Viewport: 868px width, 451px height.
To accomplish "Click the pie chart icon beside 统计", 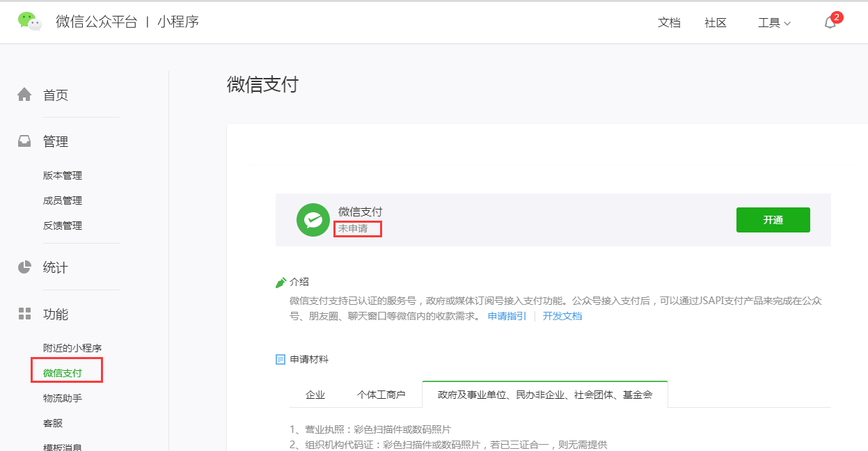I will (24, 267).
